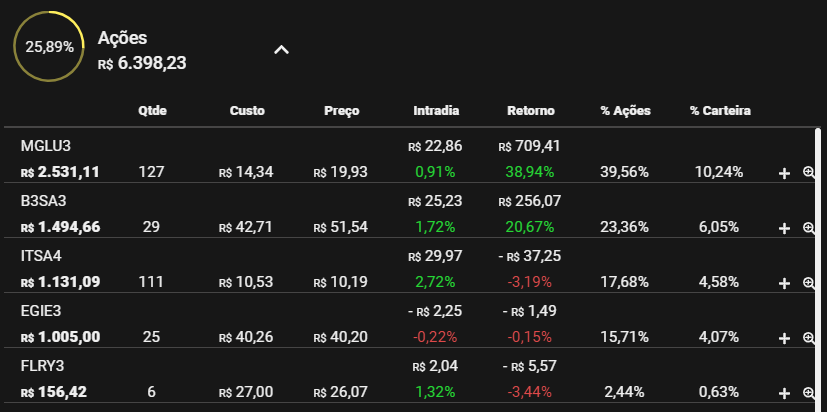Click the magnifier icon for MGLU3
This screenshot has width=827, height=412.
click(809, 172)
